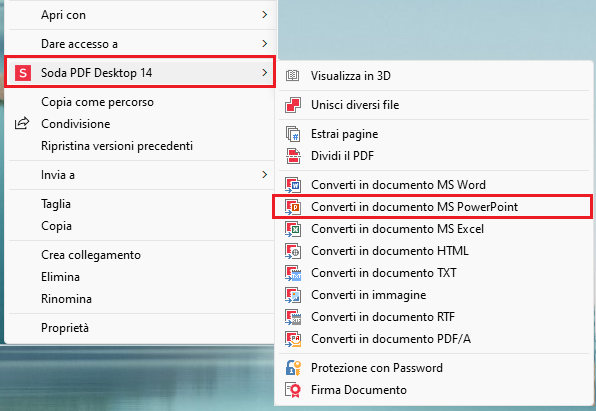Click the Firma Documento seal icon
This screenshot has width=596, height=411.
pyautogui.click(x=293, y=390)
